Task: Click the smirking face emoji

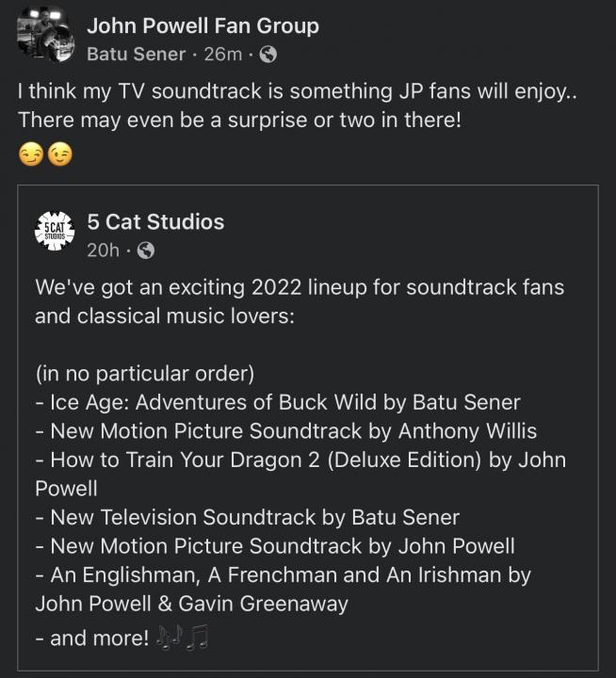Action: [31, 155]
